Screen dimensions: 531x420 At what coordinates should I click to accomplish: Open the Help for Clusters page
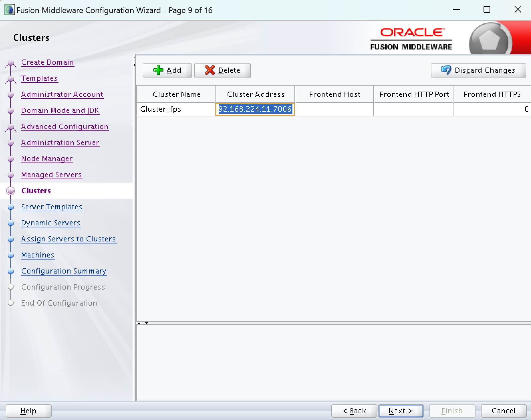[x=28, y=411]
